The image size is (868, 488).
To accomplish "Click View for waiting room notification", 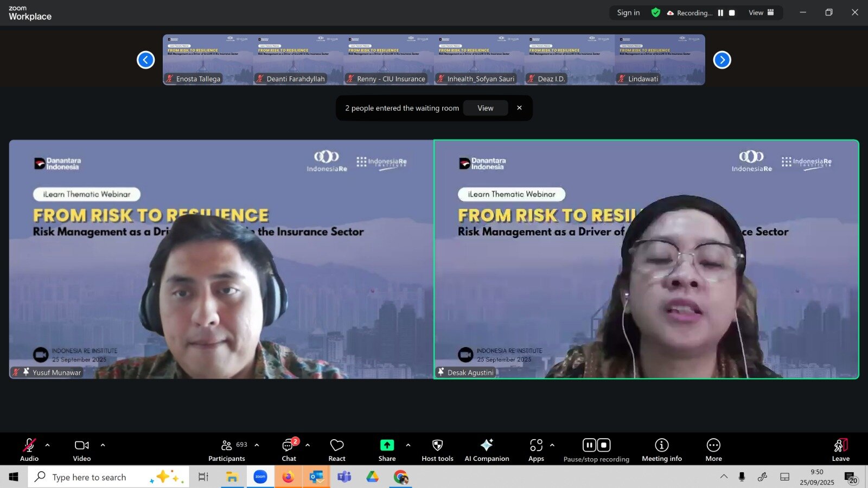I will tap(485, 108).
